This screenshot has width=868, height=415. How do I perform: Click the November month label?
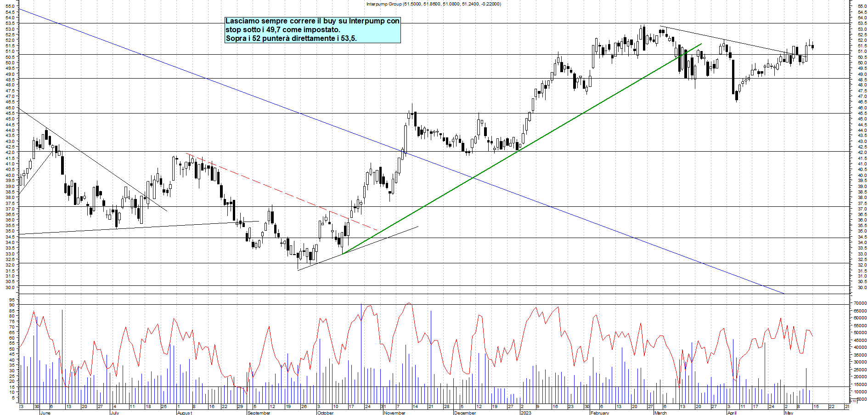(395, 413)
